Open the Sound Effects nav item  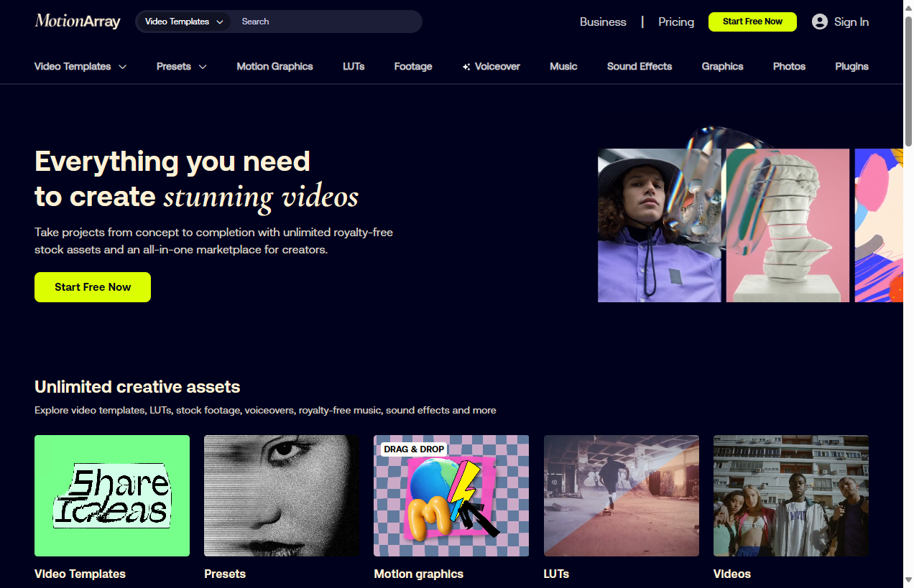(x=639, y=66)
